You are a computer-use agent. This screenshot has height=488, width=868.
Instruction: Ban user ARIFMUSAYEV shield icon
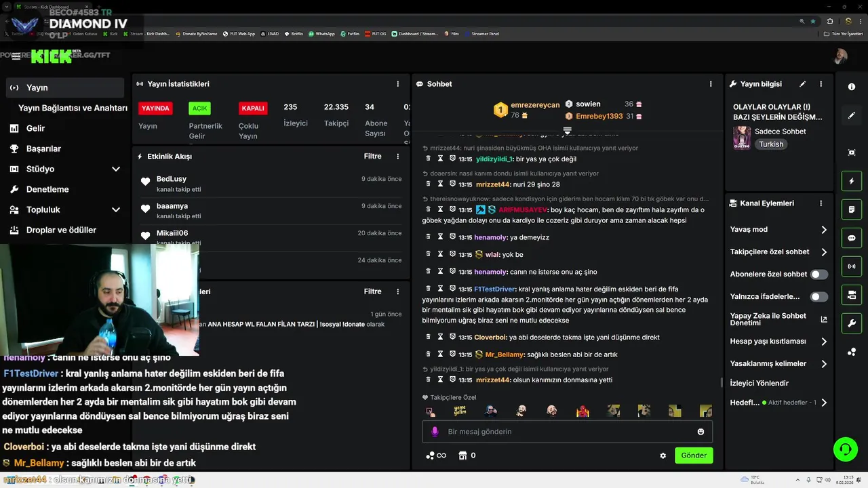point(452,210)
